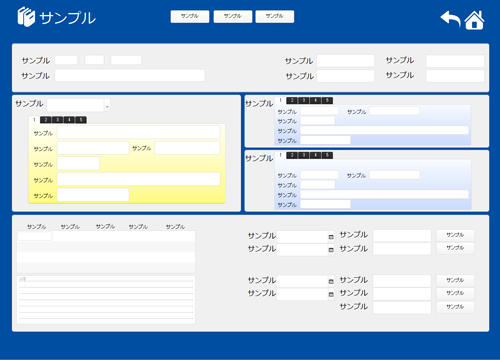
Task: Click the サンプル button beside the fourth date row
Action: 455,293
